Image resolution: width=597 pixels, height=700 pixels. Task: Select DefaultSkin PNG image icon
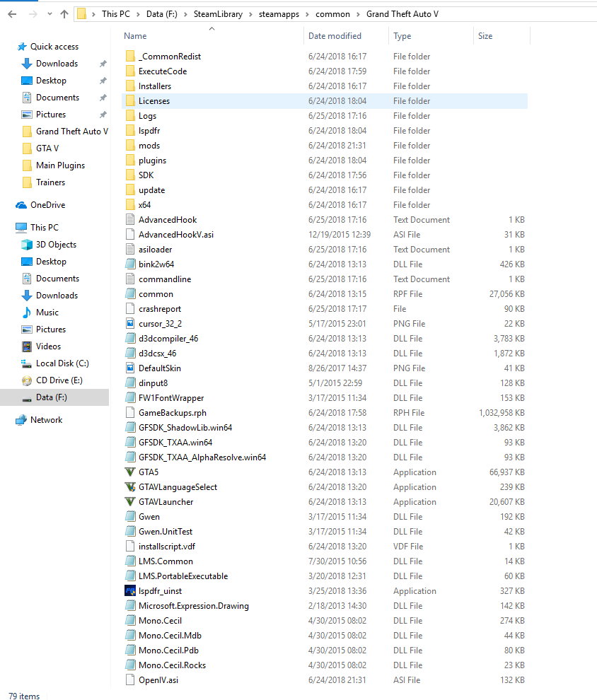pos(130,368)
